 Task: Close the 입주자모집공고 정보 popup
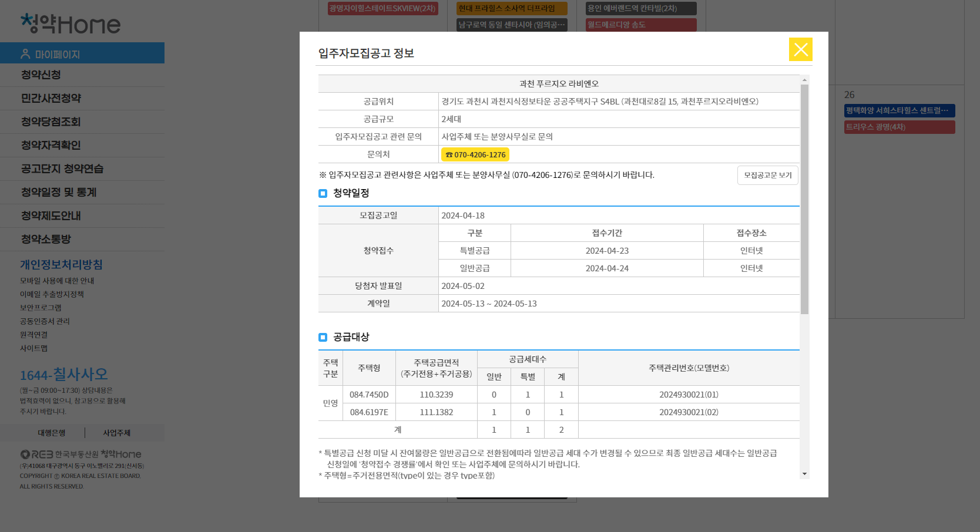(x=800, y=49)
